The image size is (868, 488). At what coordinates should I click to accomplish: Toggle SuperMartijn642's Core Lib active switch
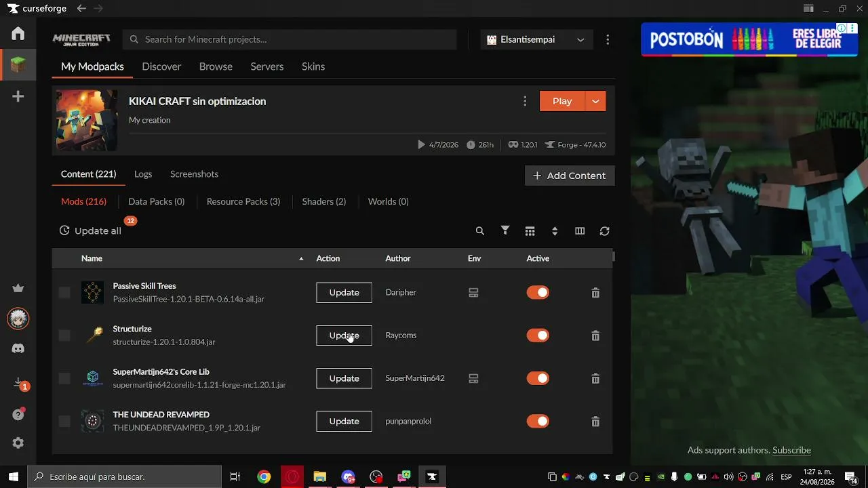coord(538,378)
